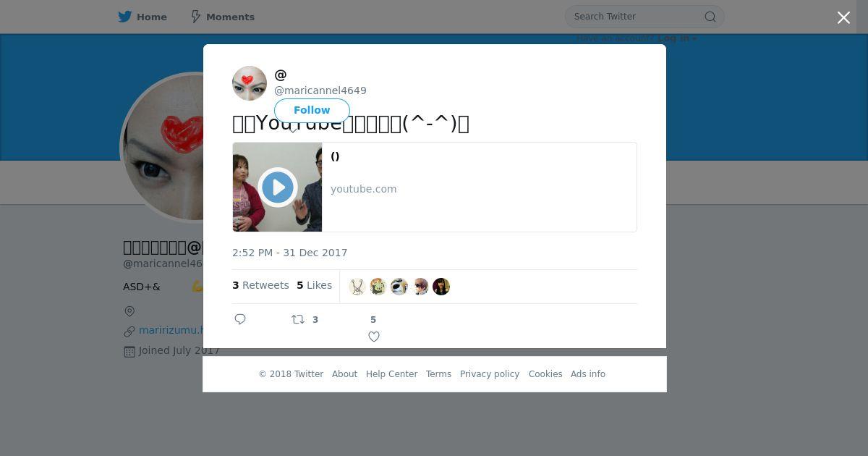View the 5 Likes list
Screen dimensions: 868x456
314,285
